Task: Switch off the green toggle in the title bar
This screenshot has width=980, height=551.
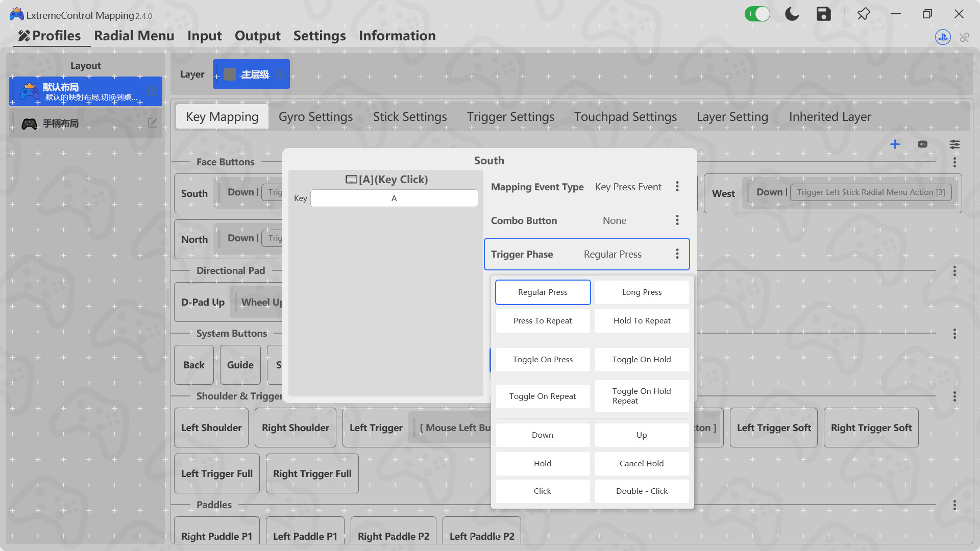Action: click(757, 14)
